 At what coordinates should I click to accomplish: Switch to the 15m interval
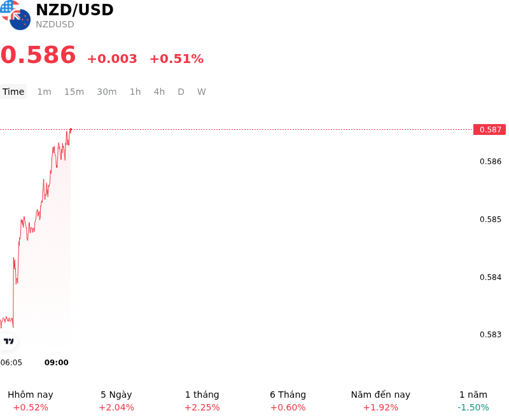click(74, 92)
